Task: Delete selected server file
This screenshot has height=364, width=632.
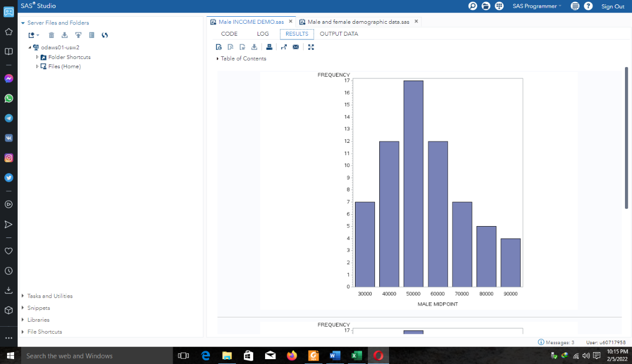Action: pos(51,35)
